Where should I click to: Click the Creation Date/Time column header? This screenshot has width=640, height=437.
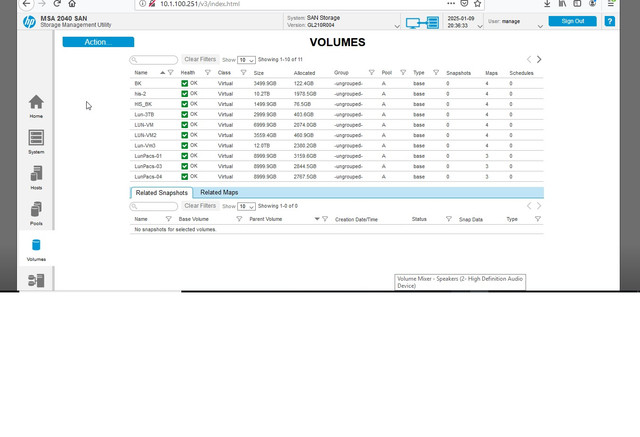356,220
